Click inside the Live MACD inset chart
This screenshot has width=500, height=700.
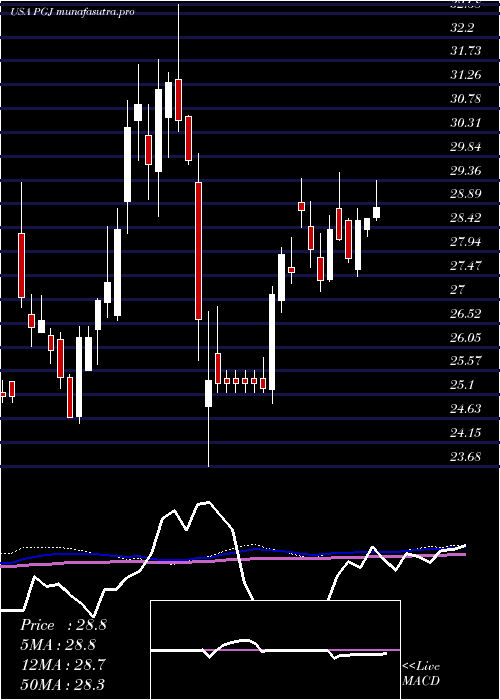click(275, 650)
